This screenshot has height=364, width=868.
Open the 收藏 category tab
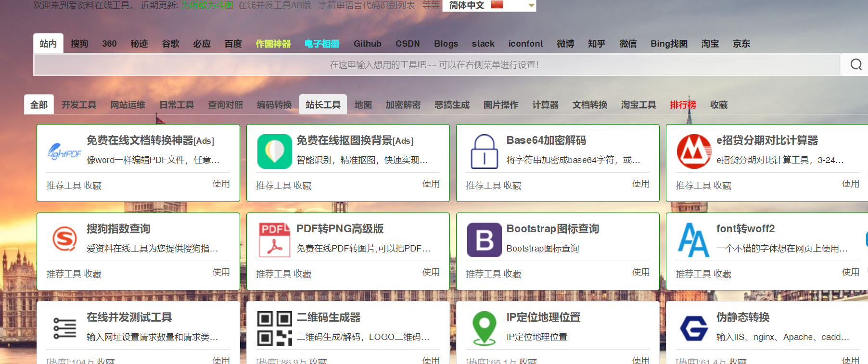click(719, 105)
